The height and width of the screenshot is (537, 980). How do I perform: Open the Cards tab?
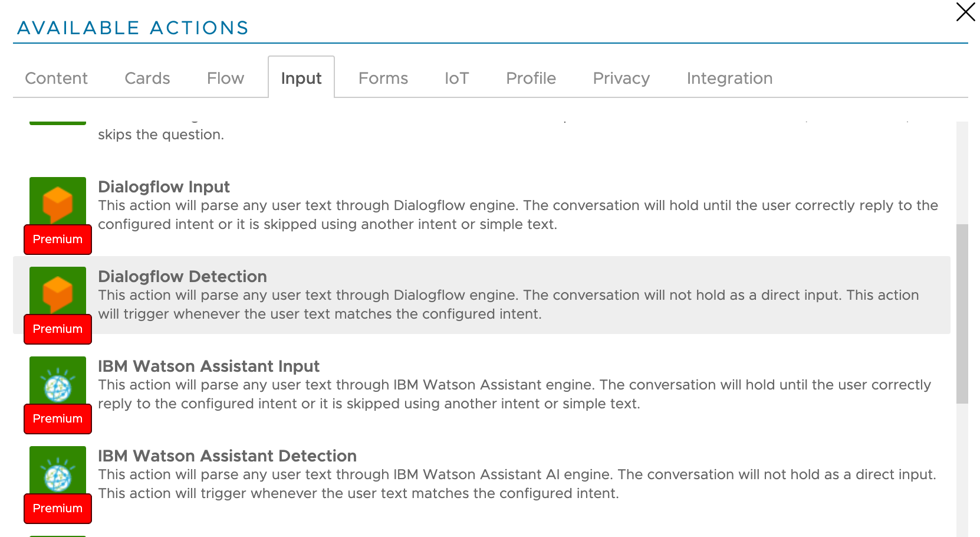[147, 78]
